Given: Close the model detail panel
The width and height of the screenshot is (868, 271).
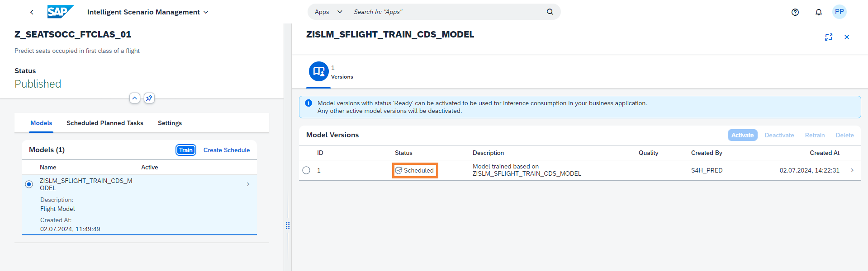Looking at the screenshot, I should (846, 37).
